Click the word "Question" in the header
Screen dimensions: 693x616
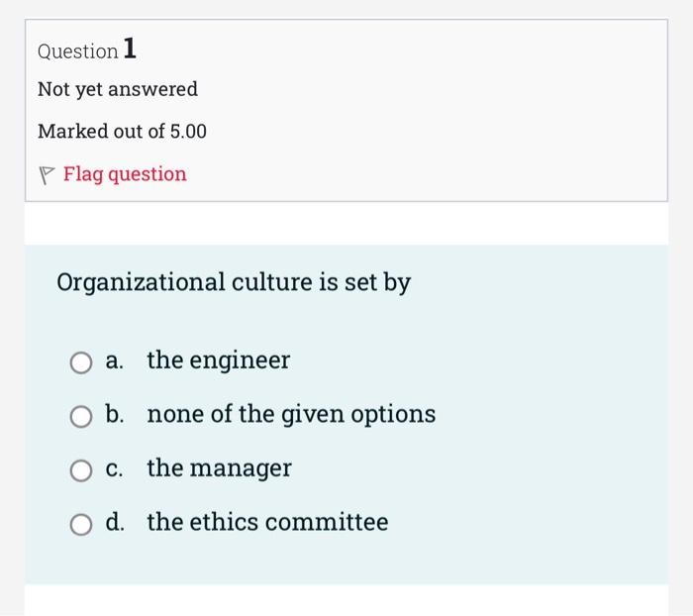(x=77, y=51)
